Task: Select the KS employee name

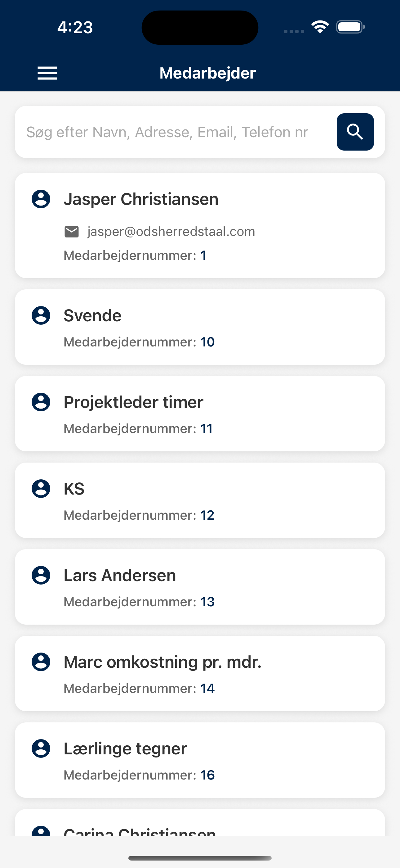Action: coord(74,489)
